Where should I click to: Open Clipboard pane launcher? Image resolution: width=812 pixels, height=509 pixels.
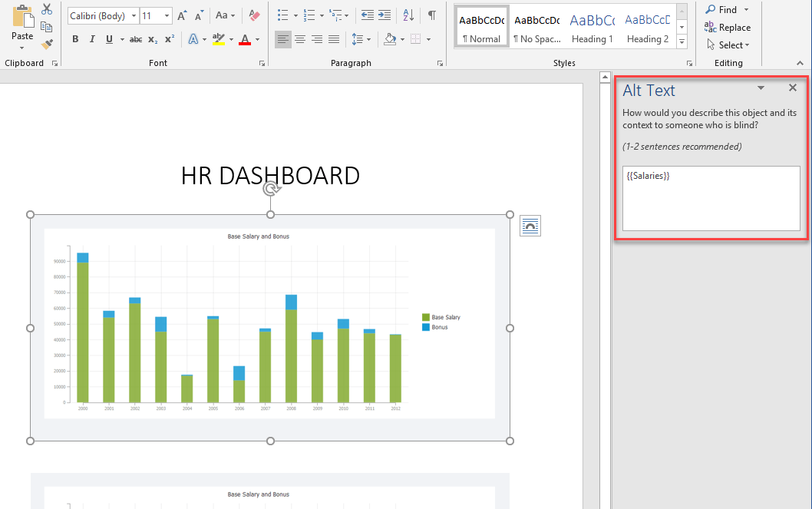[x=55, y=63]
